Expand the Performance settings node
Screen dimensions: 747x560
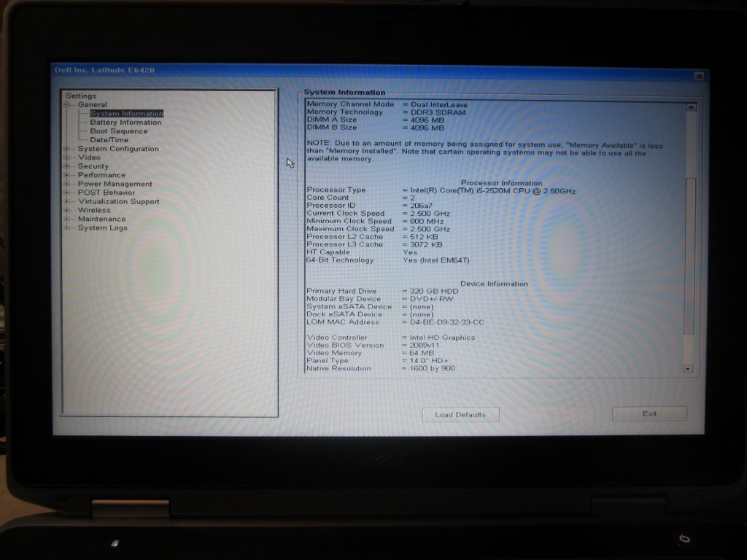click(x=67, y=175)
